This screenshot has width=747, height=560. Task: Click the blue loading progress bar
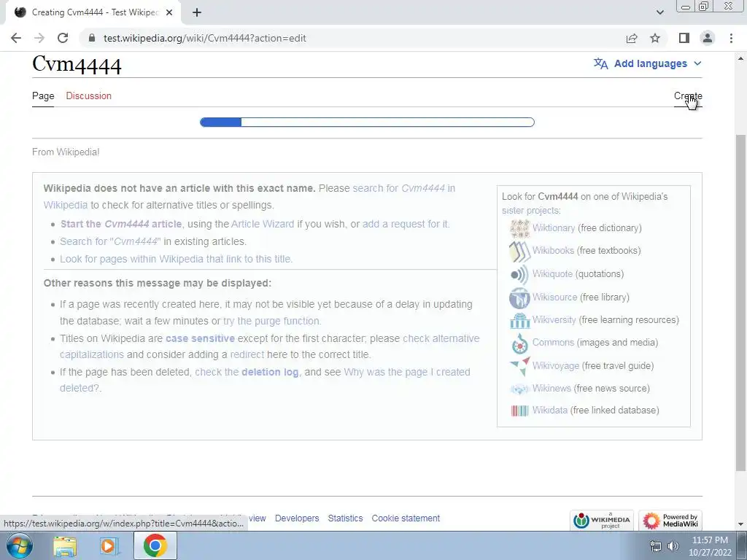(367, 122)
